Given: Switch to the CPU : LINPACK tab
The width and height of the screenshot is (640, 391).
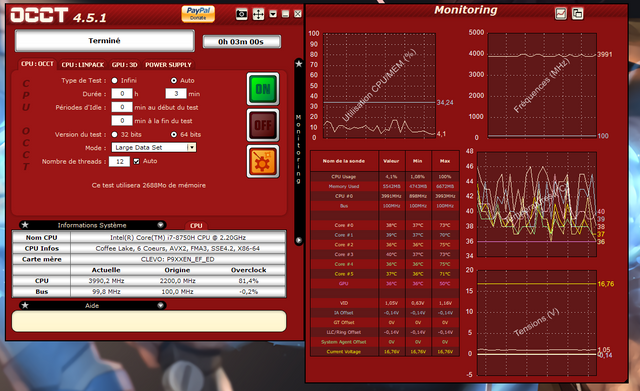Looking at the screenshot, I should coord(83,64).
